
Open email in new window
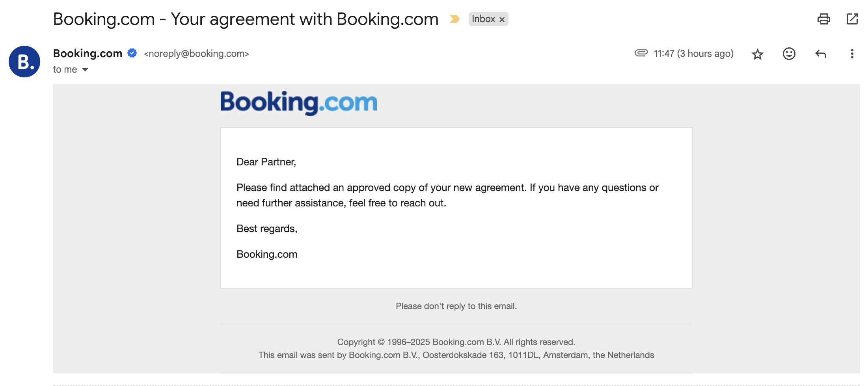(852, 19)
